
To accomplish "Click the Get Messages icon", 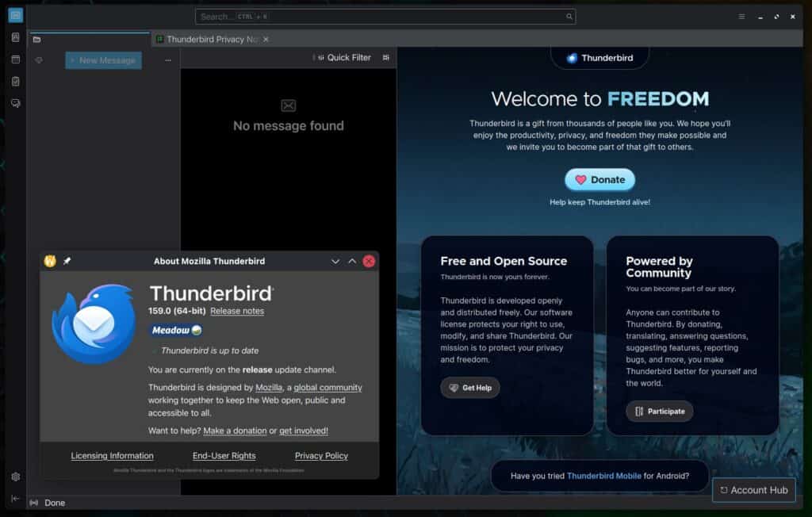I will coord(39,60).
